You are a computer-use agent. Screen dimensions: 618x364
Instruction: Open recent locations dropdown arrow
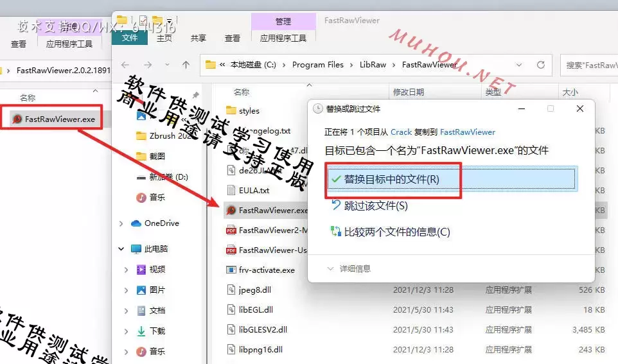[x=167, y=65]
